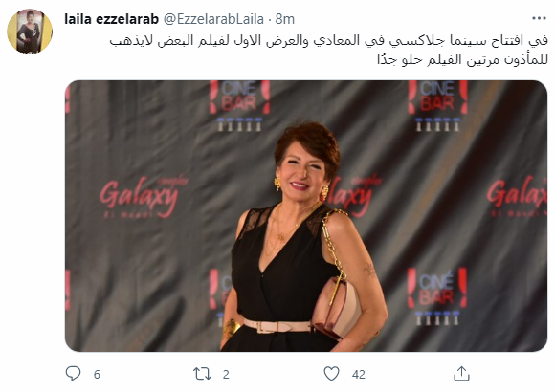
Task: Click the 8m timestamp of the tweet
Action: 284,19
